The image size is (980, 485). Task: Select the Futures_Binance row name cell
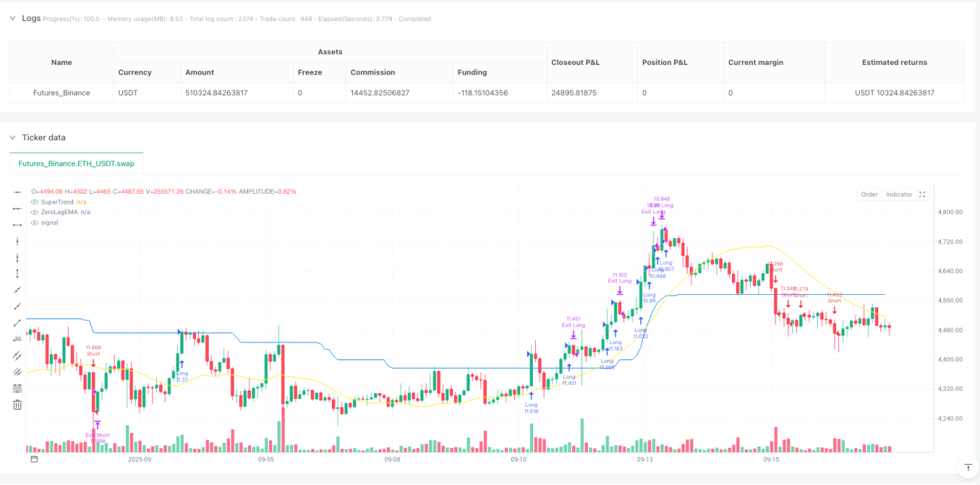click(62, 93)
